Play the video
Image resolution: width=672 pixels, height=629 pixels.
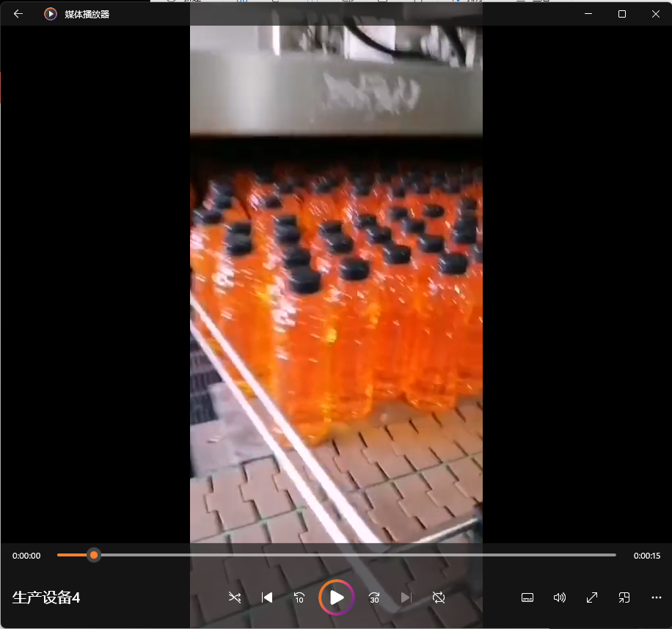[x=337, y=597]
